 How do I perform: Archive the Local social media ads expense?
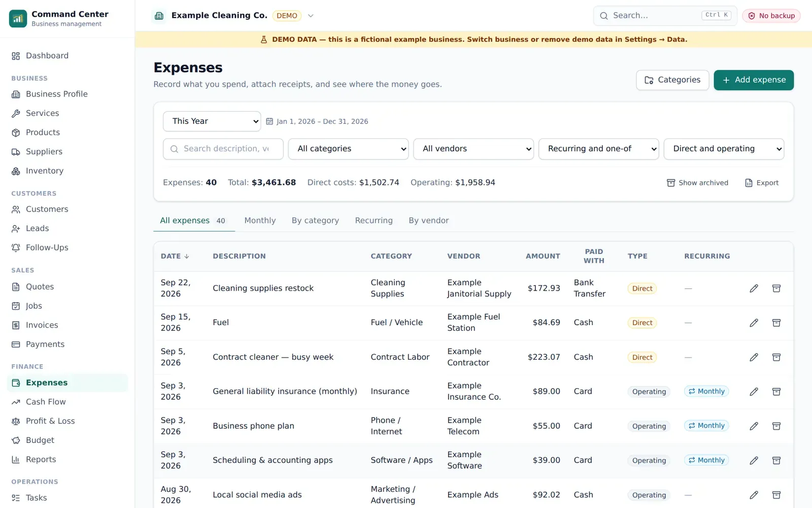(x=776, y=495)
